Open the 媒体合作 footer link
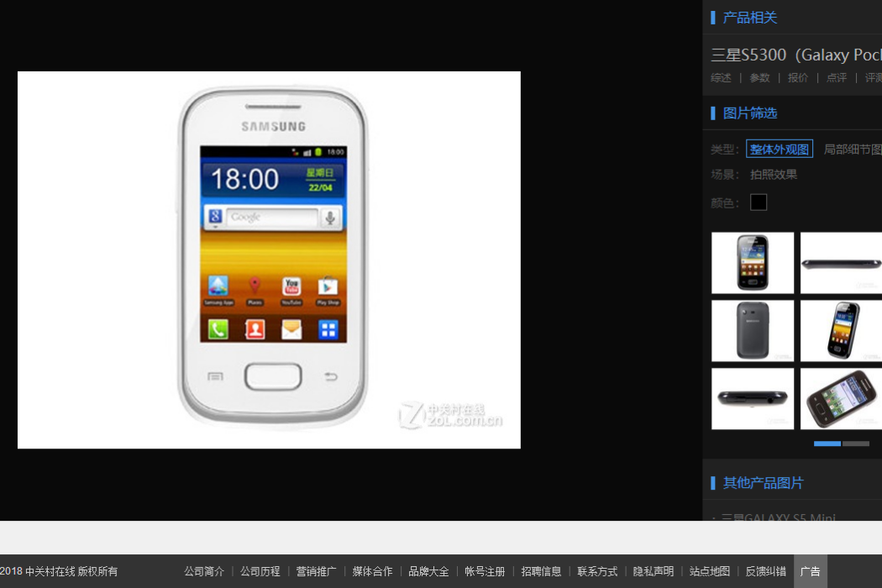Screen dimensions: 882x588 372,572
